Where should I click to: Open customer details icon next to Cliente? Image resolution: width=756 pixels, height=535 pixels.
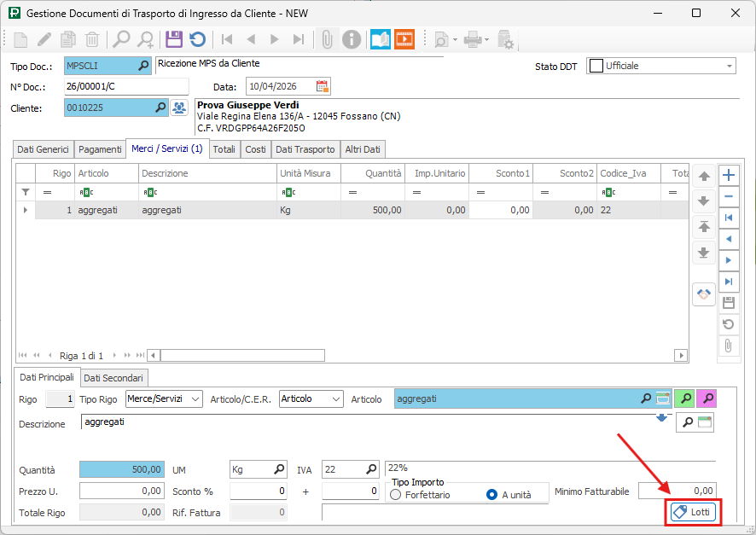[x=179, y=108]
